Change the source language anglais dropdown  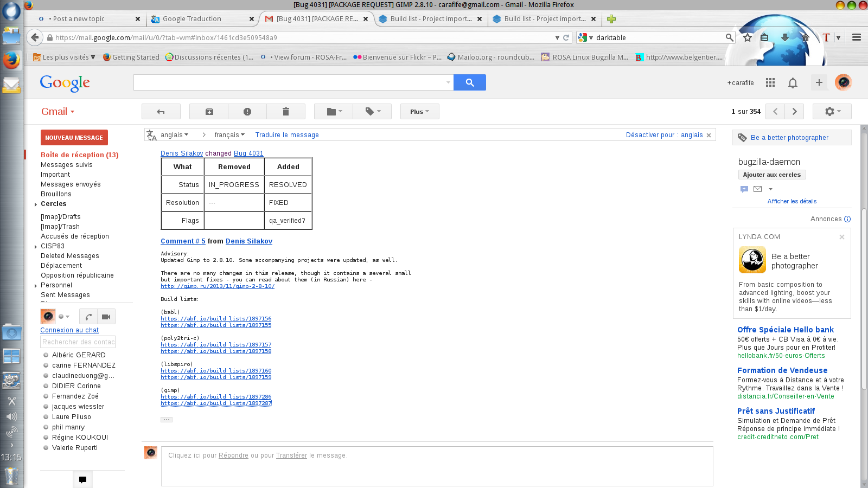(175, 135)
